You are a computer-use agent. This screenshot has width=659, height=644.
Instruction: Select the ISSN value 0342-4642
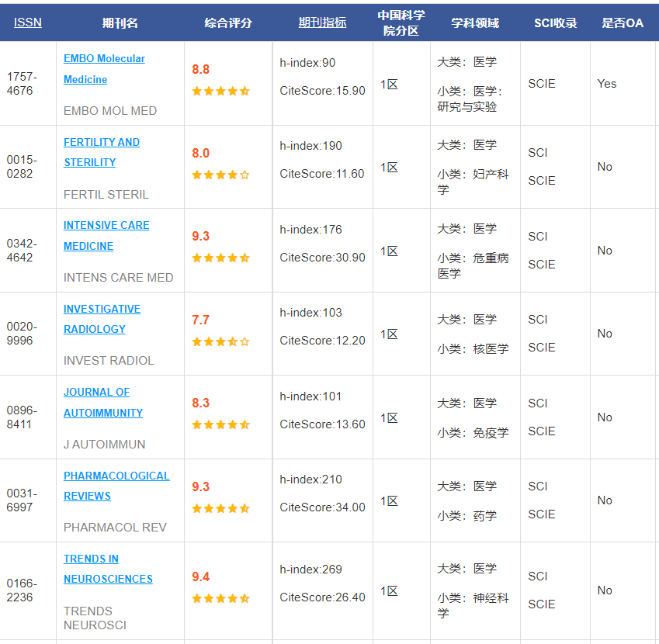click(22, 251)
